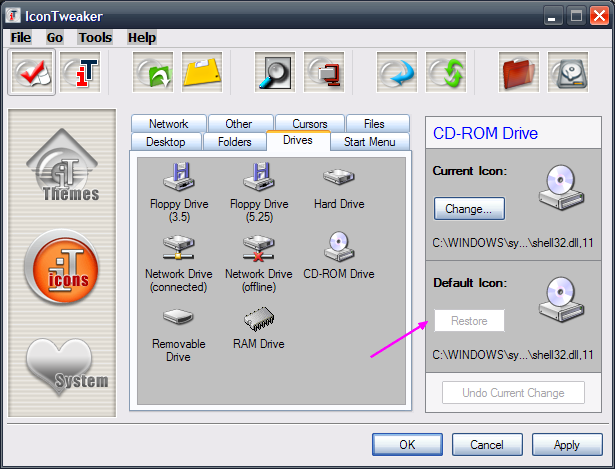Click the Apply button

pos(567,444)
